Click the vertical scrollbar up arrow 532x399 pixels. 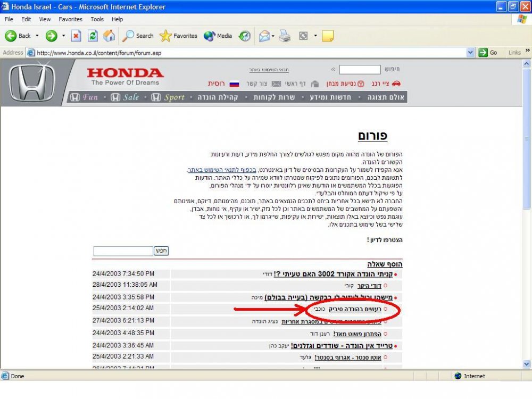pos(527,63)
